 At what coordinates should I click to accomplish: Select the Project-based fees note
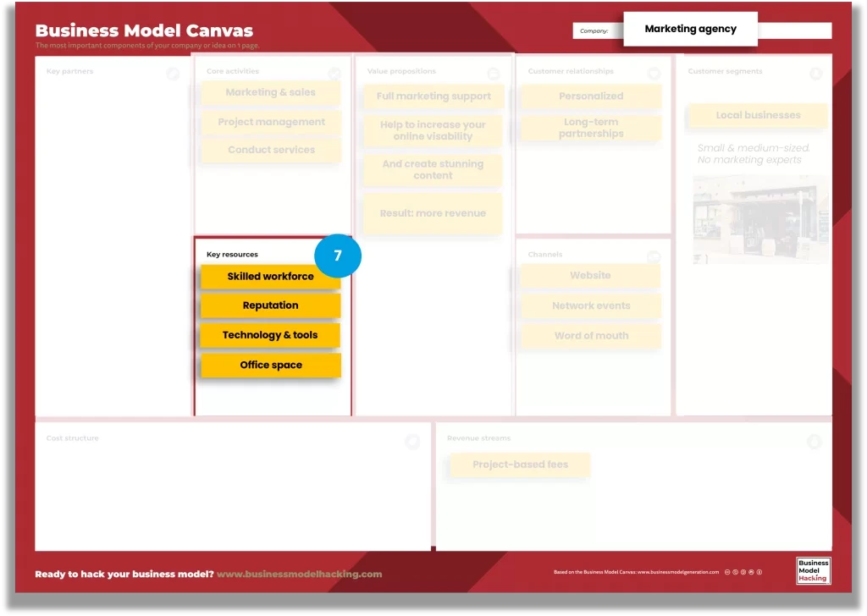coord(520,465)
